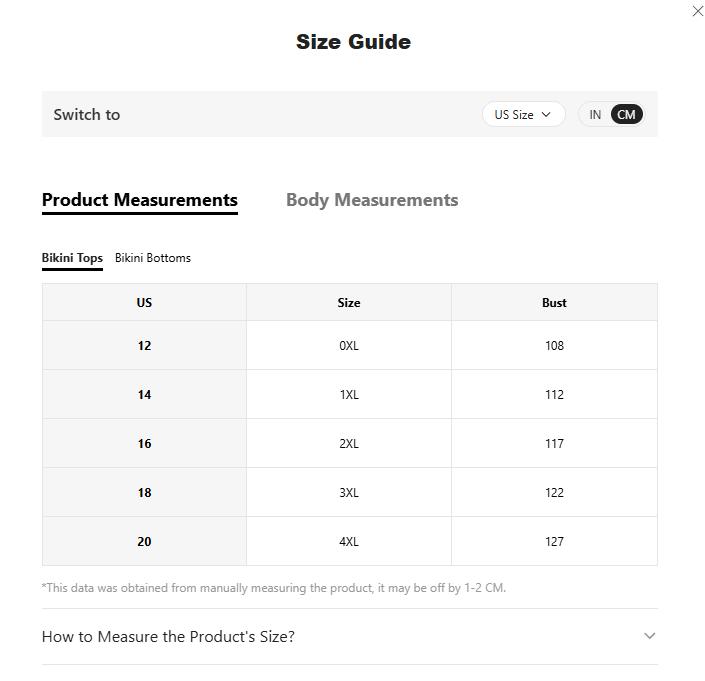Select the US 20 row cell
Viewport: 705px width, 681px height.
tap(144, 542)
